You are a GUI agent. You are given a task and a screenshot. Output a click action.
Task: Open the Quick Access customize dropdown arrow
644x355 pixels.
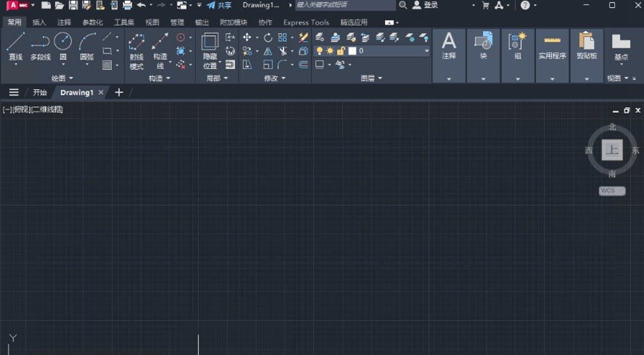coord(199,5)
